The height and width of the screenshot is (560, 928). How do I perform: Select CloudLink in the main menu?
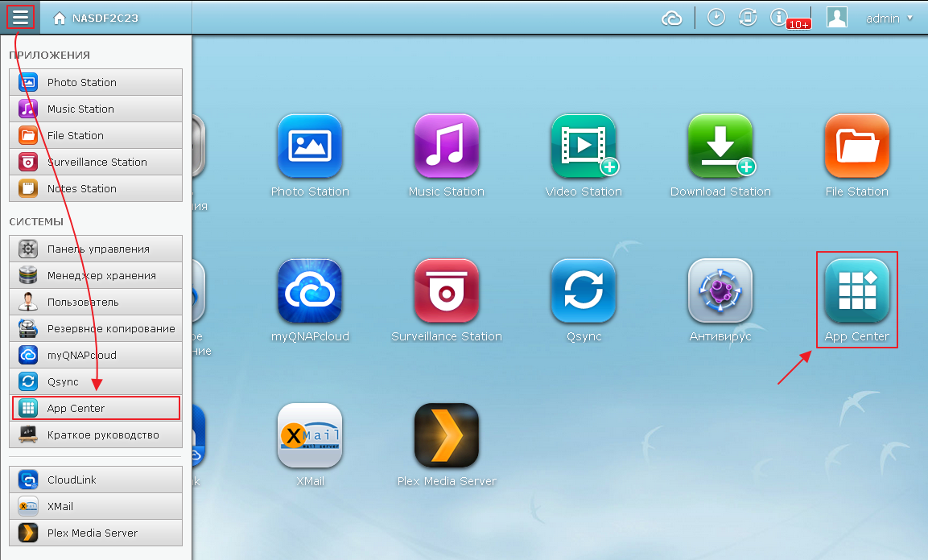(96, 480)
